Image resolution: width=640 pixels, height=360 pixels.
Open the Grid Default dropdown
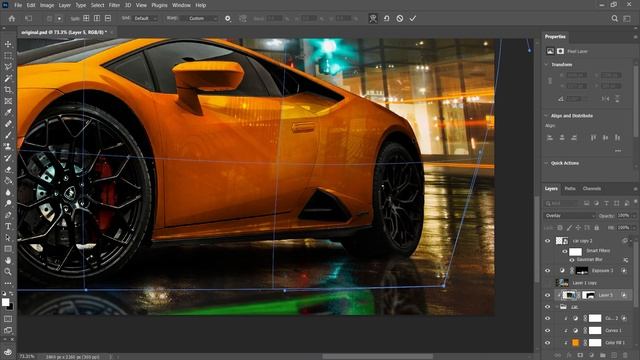[x=145, y=18]
